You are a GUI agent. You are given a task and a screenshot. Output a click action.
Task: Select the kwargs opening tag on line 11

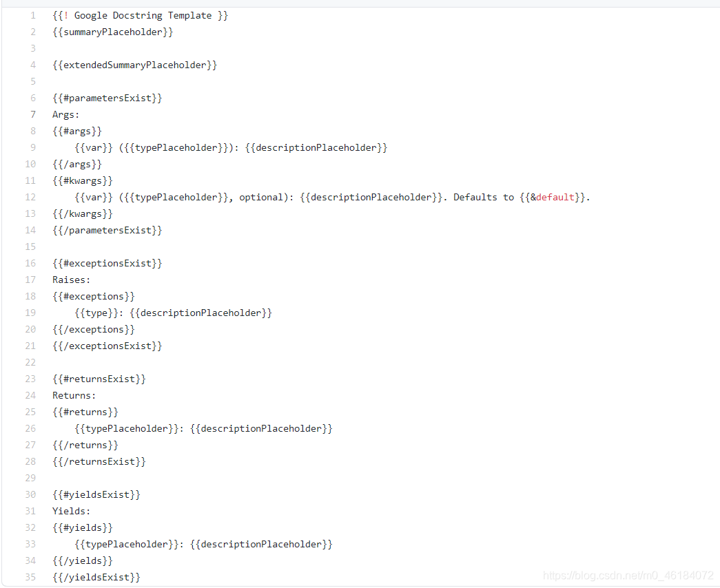82,180
